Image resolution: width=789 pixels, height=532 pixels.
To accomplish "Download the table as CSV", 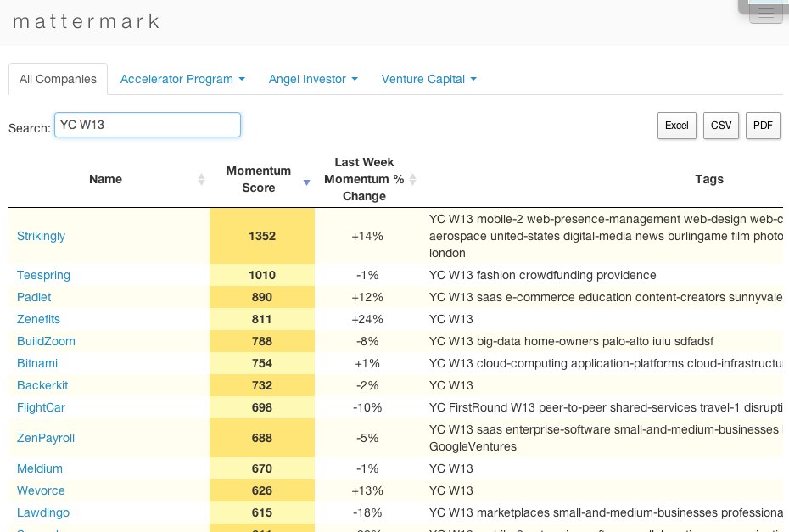I will (x=721, y=126).
